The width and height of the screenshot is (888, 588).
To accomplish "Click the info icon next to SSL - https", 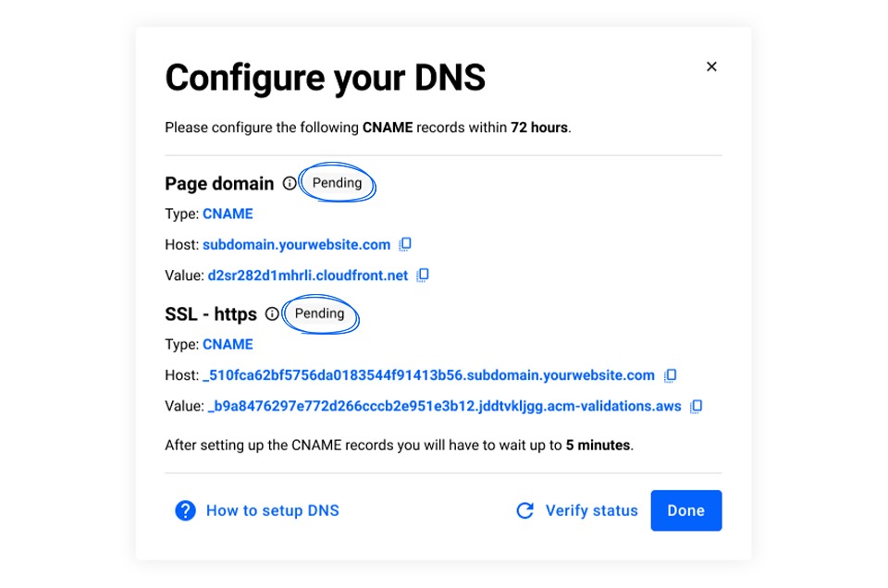I will point(272,314).
